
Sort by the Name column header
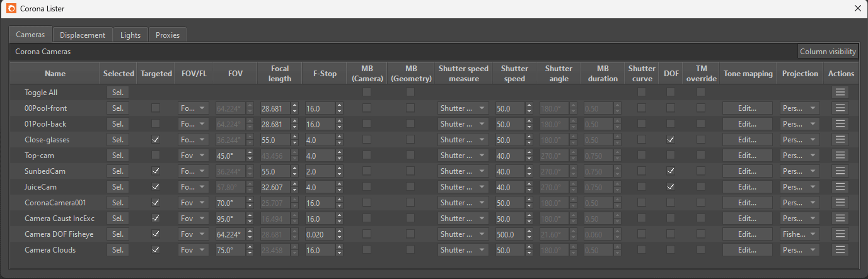[x=55, y=74]
